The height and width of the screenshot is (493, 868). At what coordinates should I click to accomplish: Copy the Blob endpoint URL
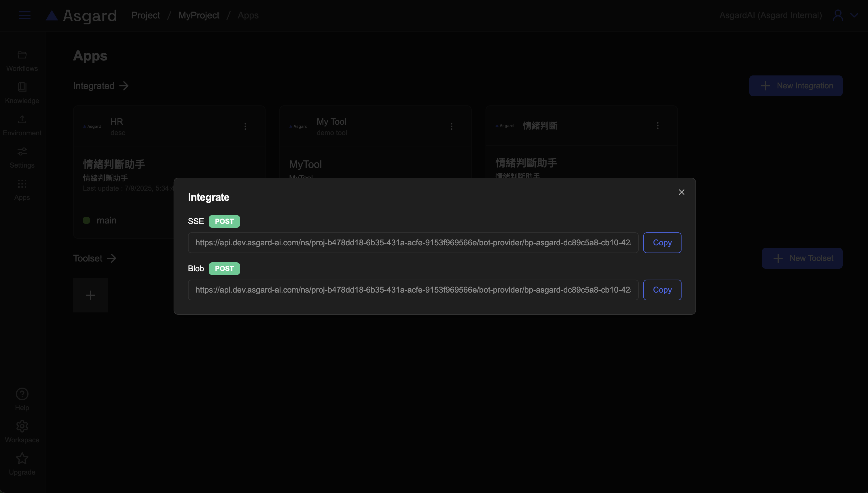click(662, 290)
